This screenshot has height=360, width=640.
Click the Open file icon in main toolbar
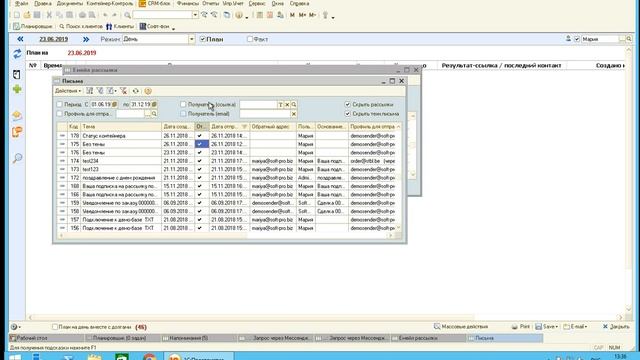(27, 15)
